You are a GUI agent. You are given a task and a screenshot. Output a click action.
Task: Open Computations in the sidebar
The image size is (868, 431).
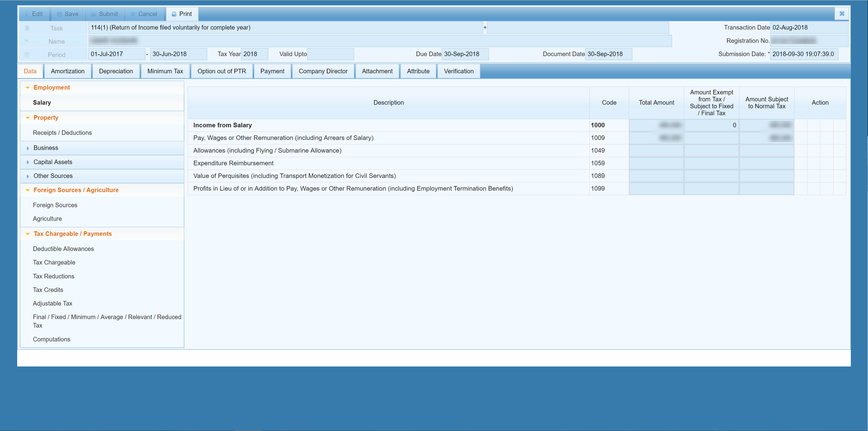pyautogui.click(x=52, y=339)
